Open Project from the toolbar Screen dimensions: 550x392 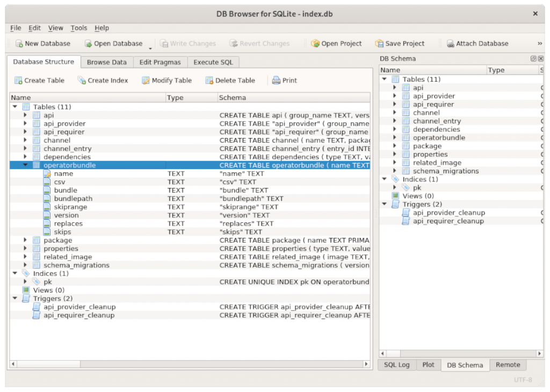click(336, 43)
